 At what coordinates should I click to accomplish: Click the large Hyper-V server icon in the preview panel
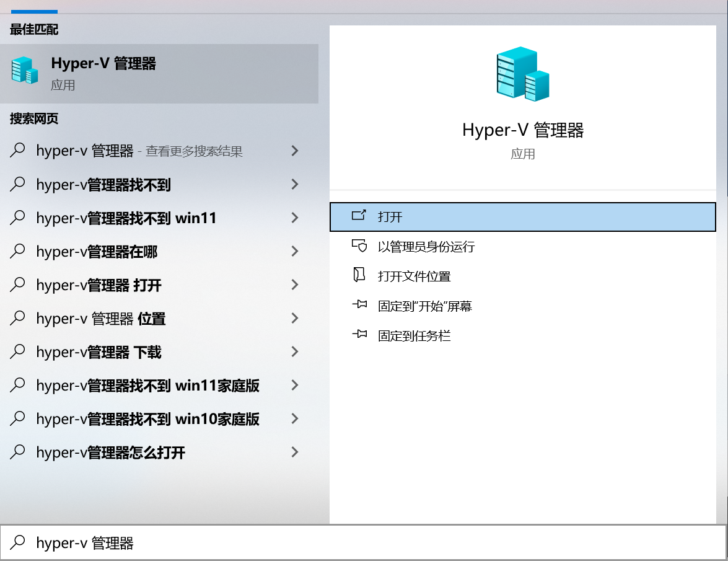point(523,74)
